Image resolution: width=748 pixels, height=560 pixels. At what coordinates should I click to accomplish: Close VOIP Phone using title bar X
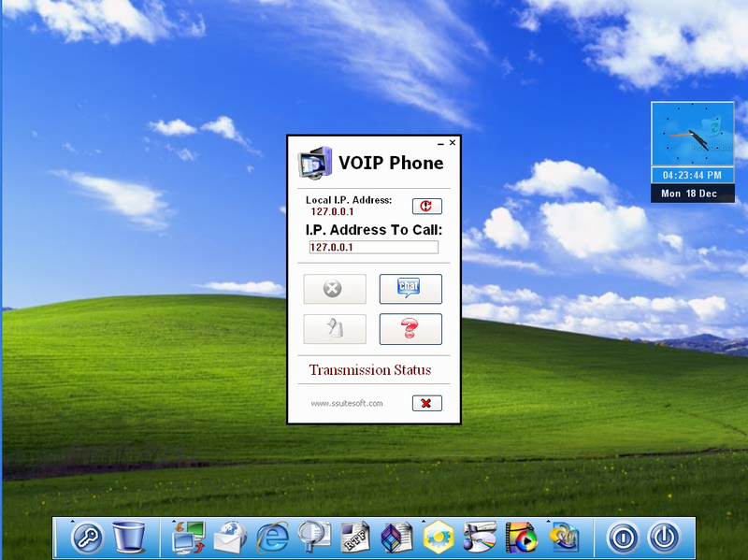(x=453, y=142)
